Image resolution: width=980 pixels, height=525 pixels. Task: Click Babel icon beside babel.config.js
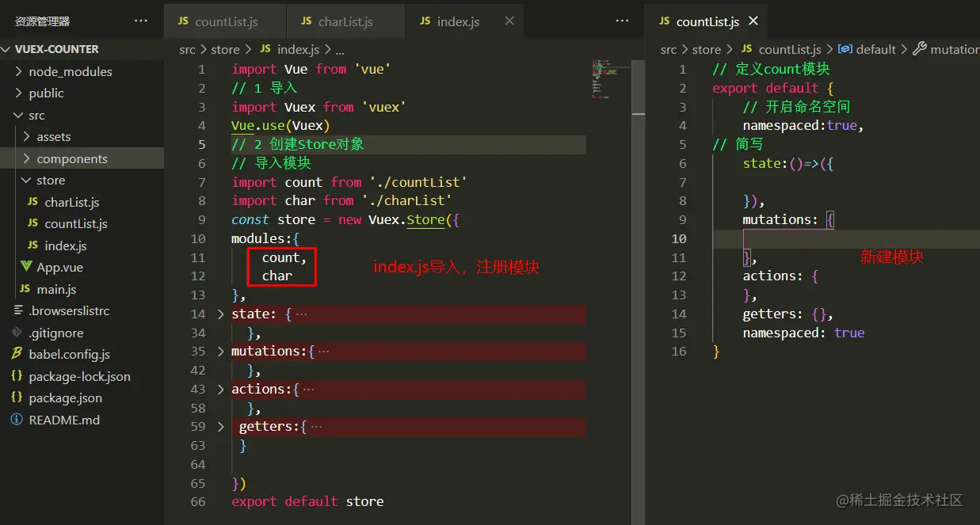pos(16,355)
